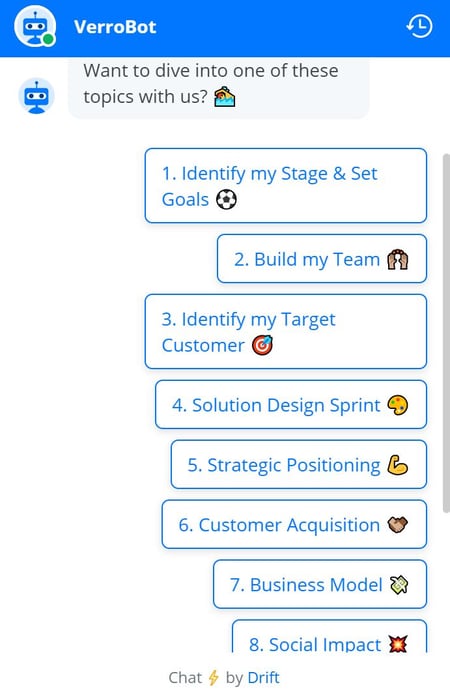Open conversation history clock icon
450x700 pixels.
(419, 26)
